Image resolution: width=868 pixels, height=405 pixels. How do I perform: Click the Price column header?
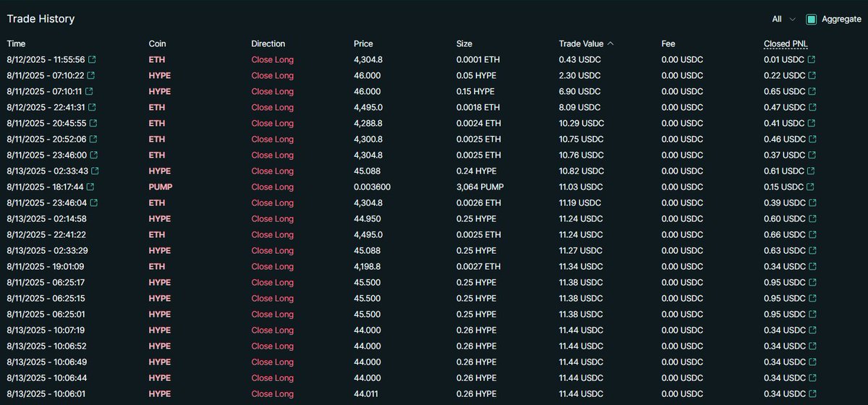click(x=363, y=44)
